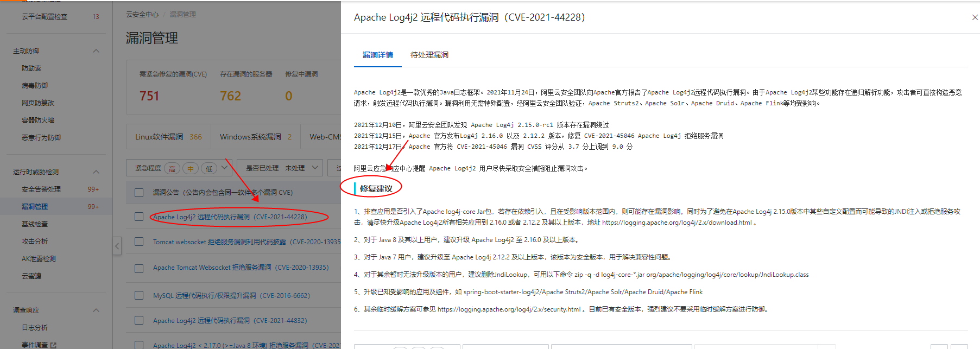The height and width of the screenshot is (349, 980).
Task: Collapse the sidebar with the arrow handle
Action: tap(117, 246)
